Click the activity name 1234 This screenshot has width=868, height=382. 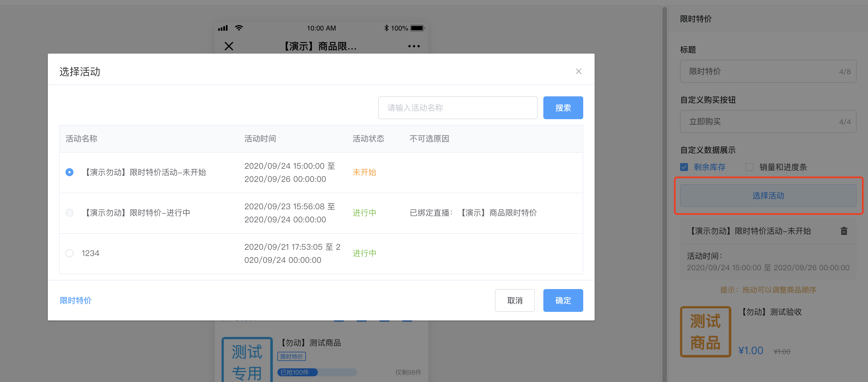[90, 253]
